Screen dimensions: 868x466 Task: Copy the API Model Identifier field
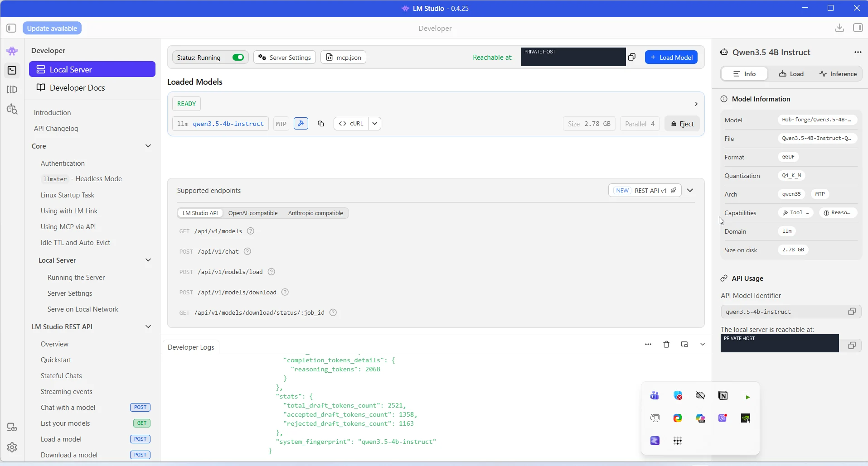pyautogui.click(x=852, y=312)
